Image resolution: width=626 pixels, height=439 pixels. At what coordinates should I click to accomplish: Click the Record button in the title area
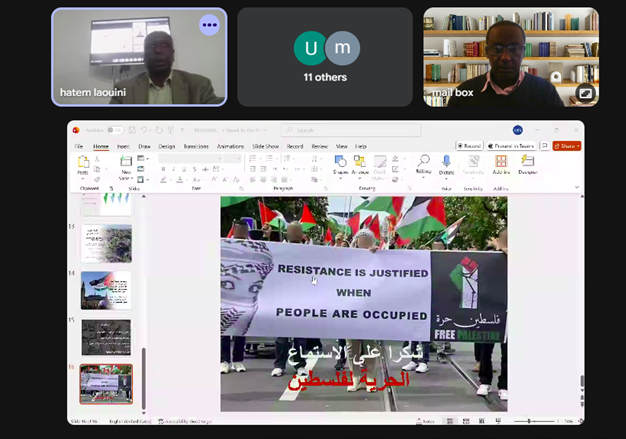point(470,146)
